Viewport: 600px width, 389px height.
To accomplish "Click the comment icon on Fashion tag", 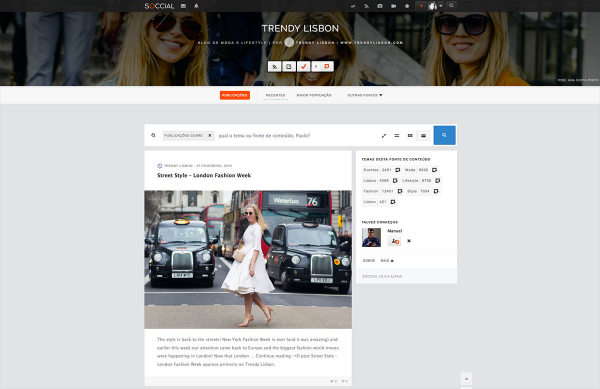I will (x=400, y=191).
